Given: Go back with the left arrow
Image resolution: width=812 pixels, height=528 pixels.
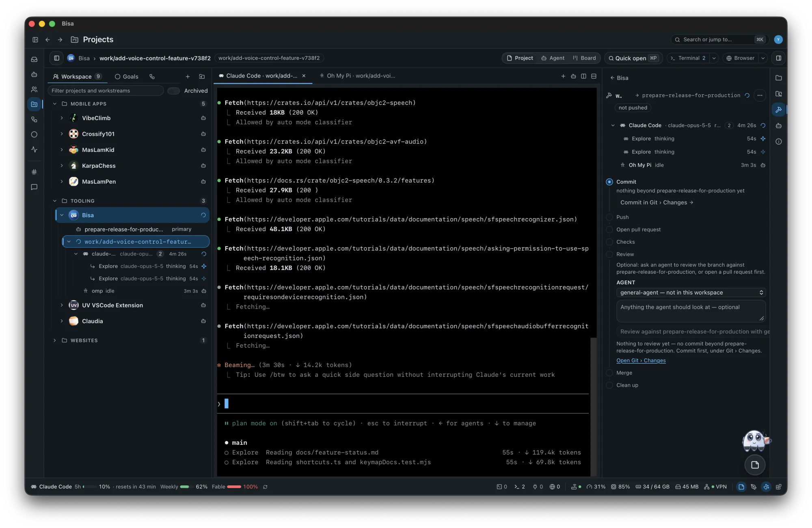Looking at the screenshot, I should click(x=48, y=39).
